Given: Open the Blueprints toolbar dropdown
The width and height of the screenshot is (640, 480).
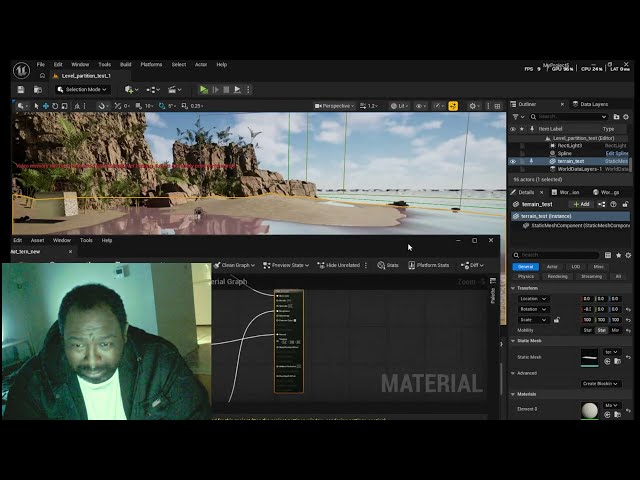Looking at the screenshot, I should click(153, 89).
